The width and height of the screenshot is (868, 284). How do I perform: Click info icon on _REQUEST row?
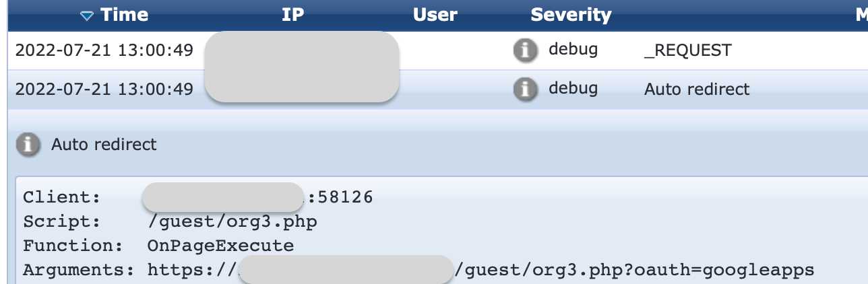tap(525, 50)
